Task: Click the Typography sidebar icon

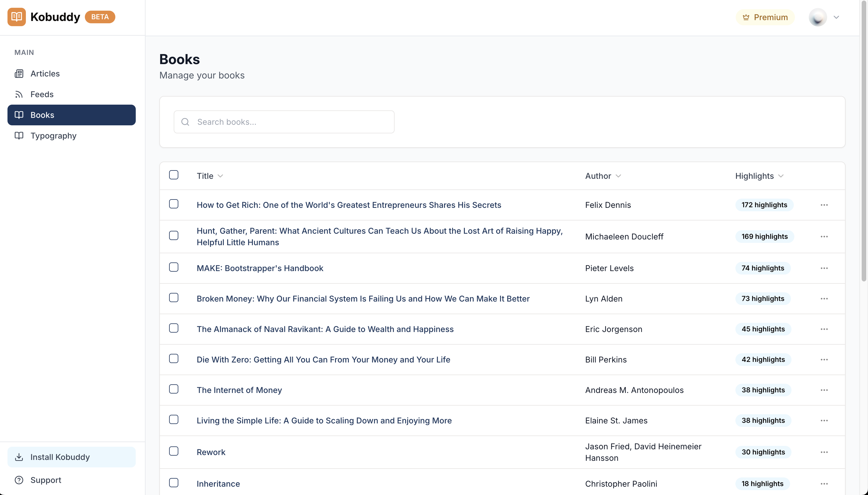Action: tap(19, 136)
